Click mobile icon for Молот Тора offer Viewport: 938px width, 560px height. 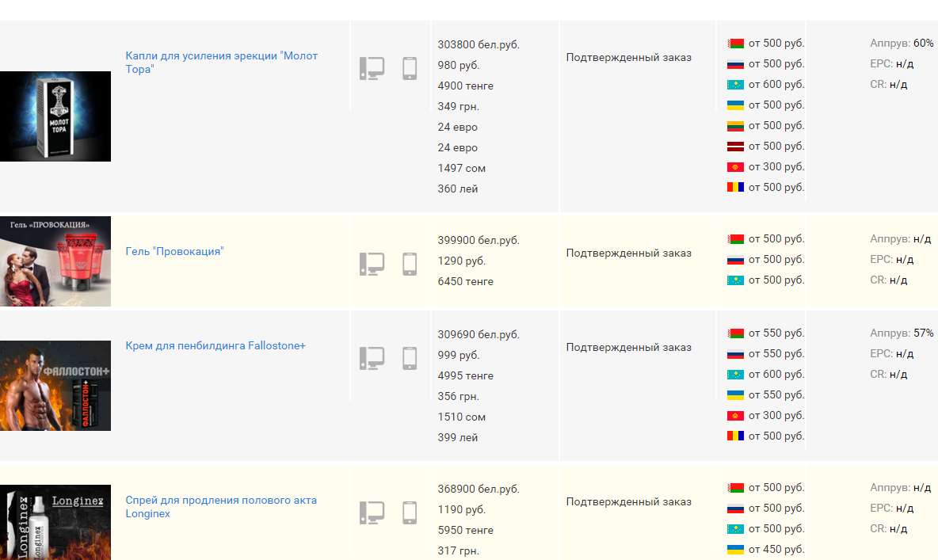410,68
